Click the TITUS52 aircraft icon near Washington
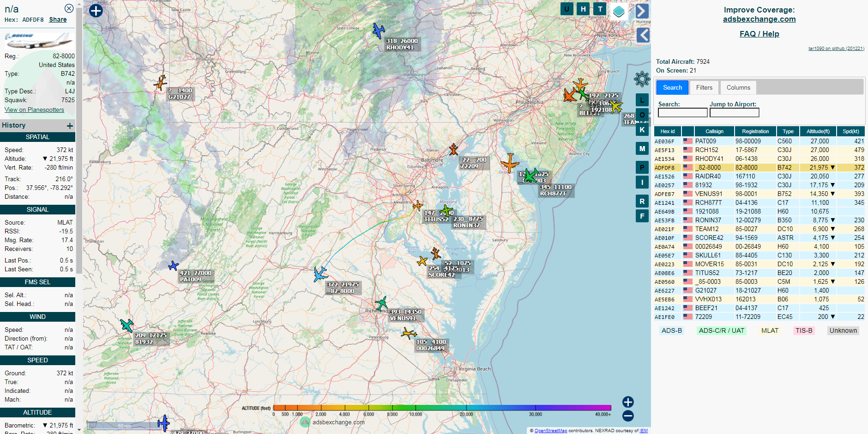The height and width of the screenshot is (434, 868). pyautogui.click(x=417, y=205)
